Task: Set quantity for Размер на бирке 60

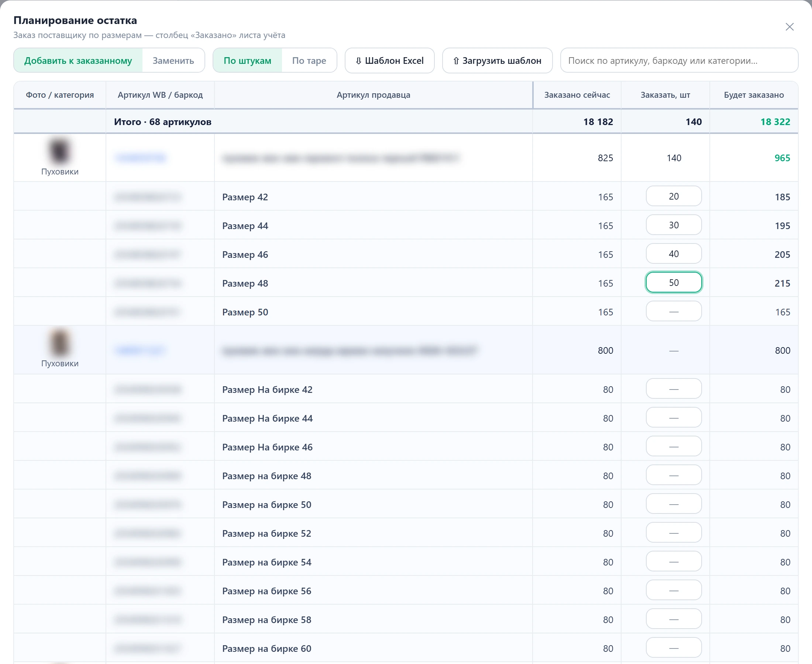Action: 674,647
